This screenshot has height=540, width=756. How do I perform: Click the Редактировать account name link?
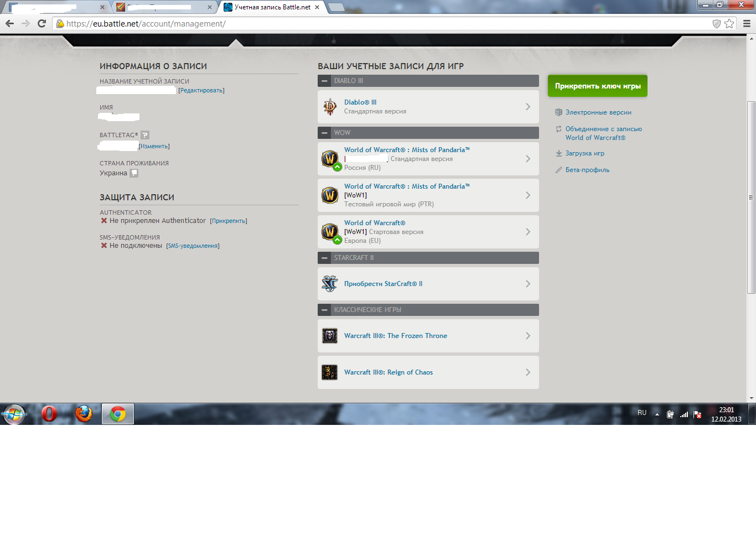pos(201,90)
